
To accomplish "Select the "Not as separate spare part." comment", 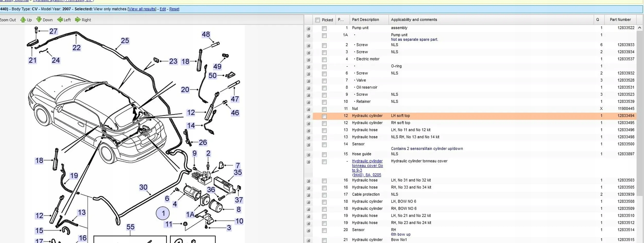I will coord(414,40).
